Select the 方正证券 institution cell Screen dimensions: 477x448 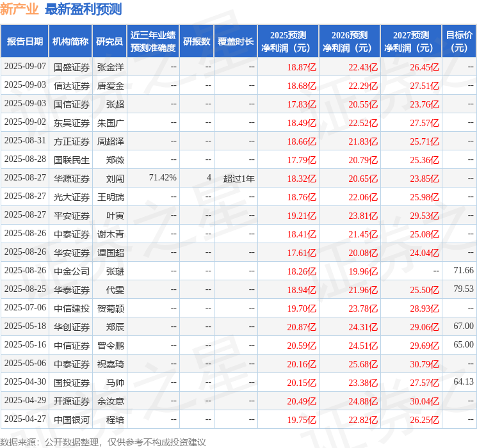tap(72, 141)
